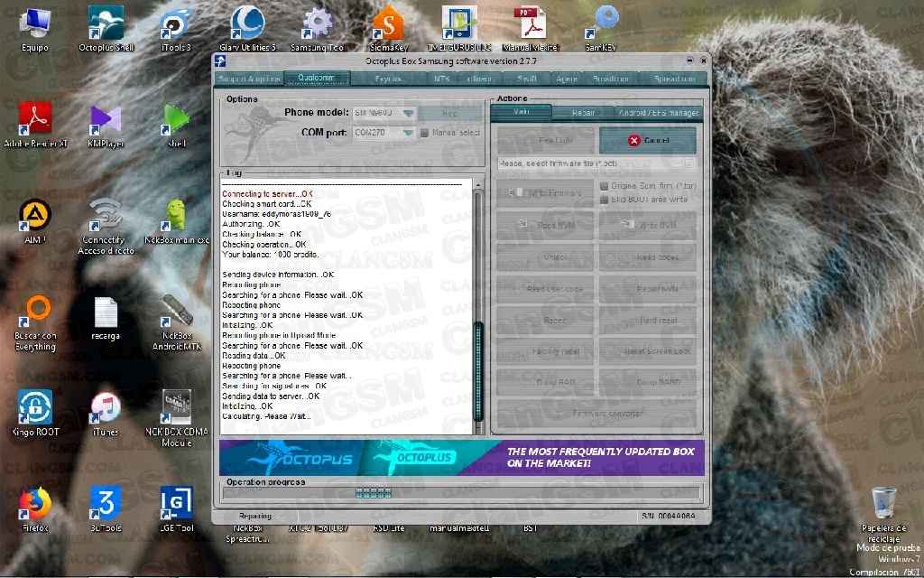Screen dimensions: 924x578
Task: Expand the COM port dropdown
Action: click(408, 133)
